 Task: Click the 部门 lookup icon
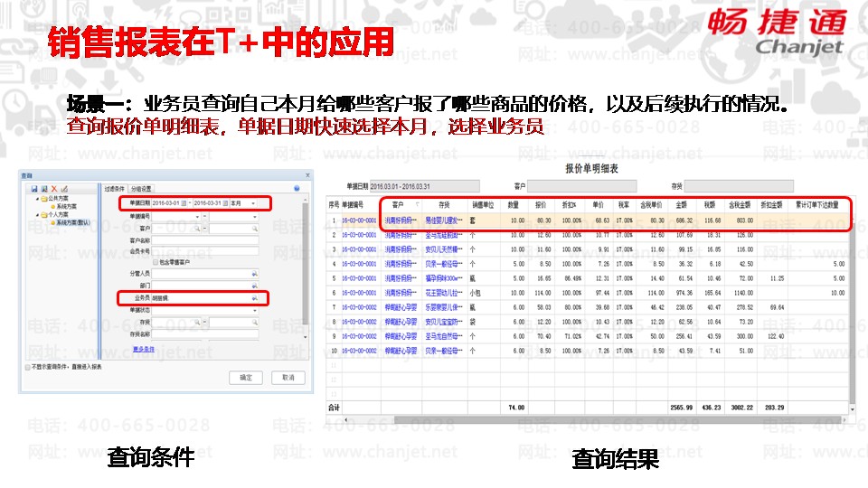(x=255, y=286)
